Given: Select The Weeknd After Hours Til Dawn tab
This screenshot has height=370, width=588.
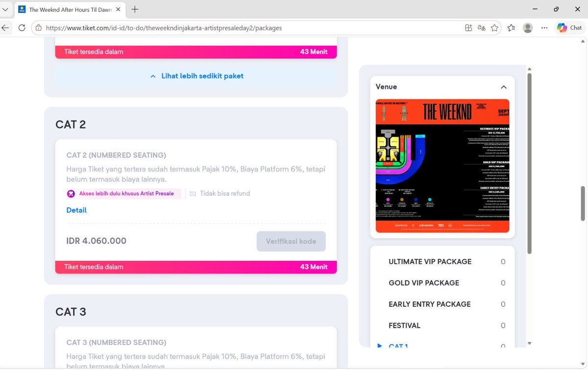Looking at the screenshot, I should point(70,9).
